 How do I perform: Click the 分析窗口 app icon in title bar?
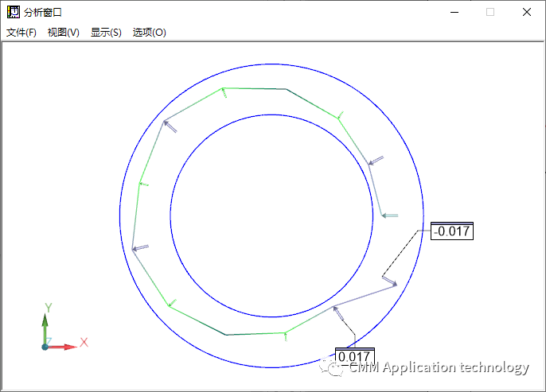pos(14,12)
